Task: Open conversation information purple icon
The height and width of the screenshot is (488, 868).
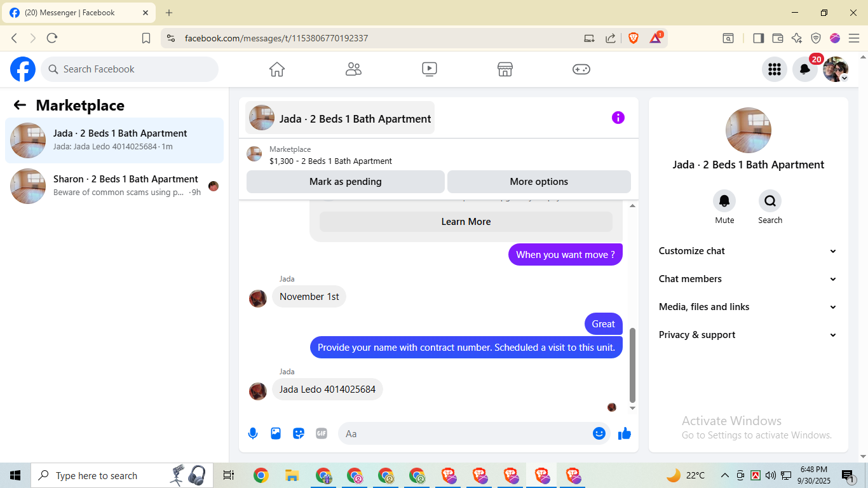Action: [x=618, y=118]
